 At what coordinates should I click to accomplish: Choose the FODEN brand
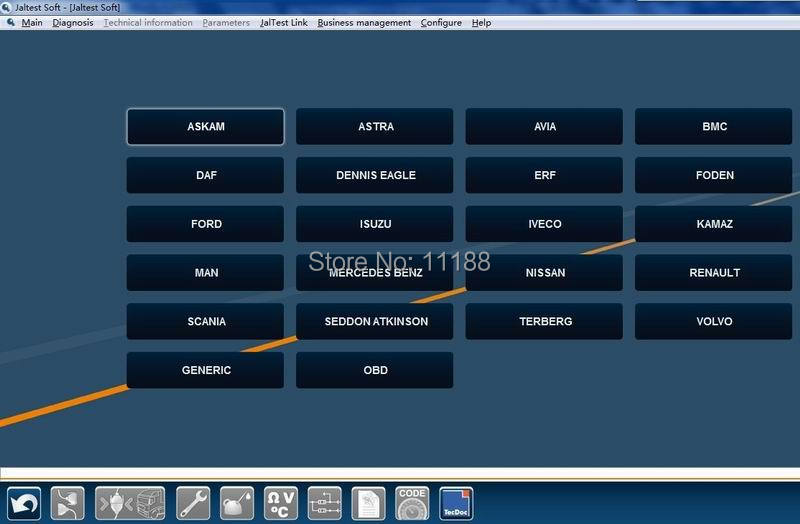(714, 175)
